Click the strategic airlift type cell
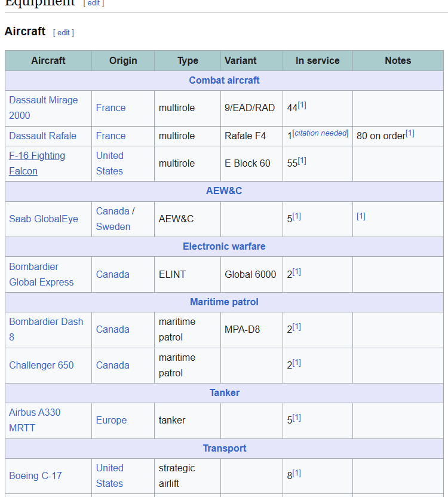Viewport: 448px width, 497px height. point(188,476)
